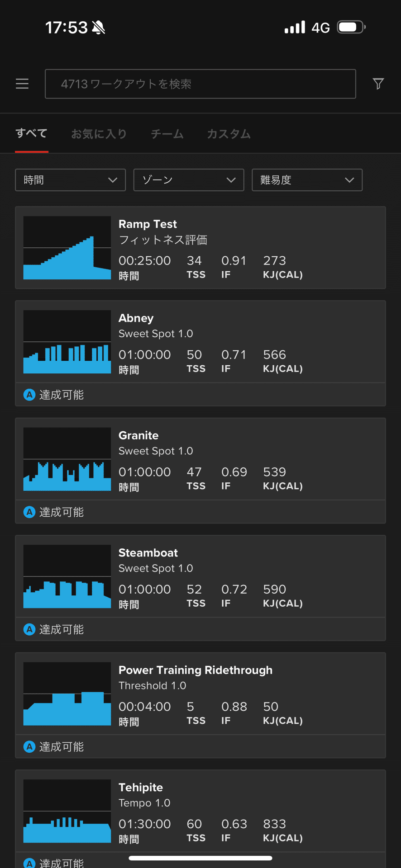
Task: Tap Abney's blue achievable badge icon
Action: [x=29, y=395]
